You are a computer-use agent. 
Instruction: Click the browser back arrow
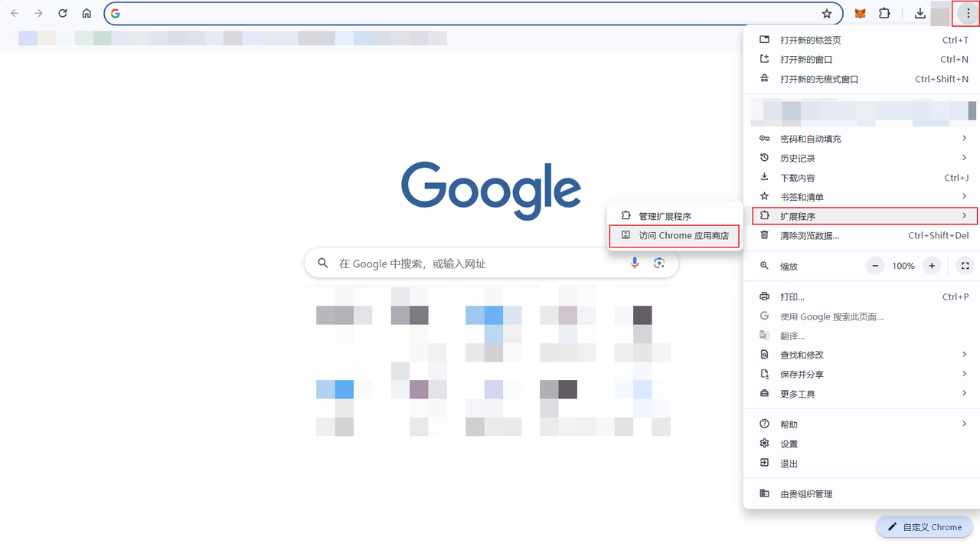pyautogui.click(x=15, y=13)
